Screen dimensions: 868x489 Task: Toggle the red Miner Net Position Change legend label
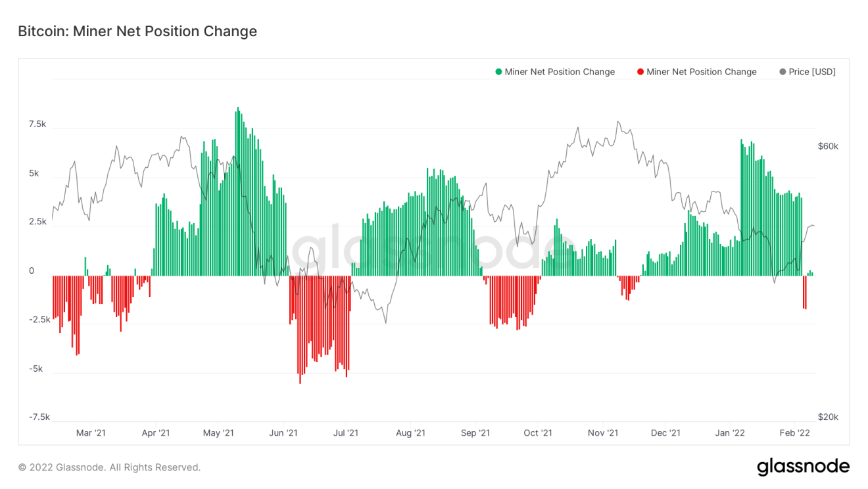point(702,72)
